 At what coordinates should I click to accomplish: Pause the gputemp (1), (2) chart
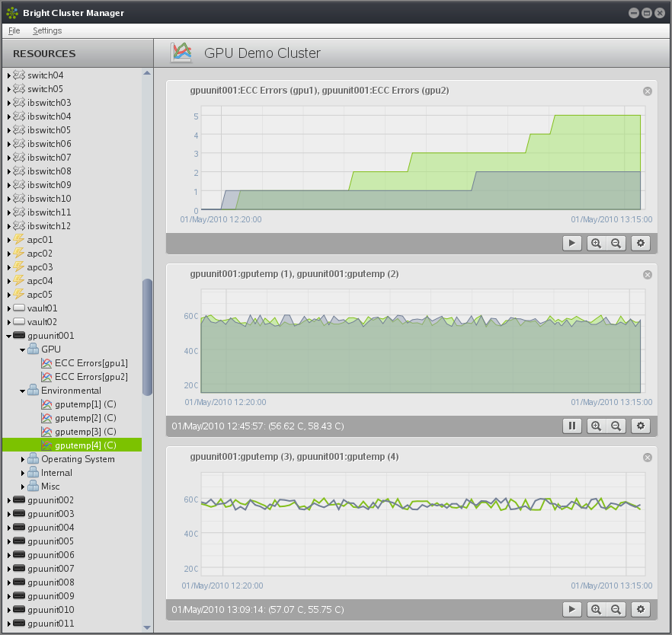coord(571,426)
